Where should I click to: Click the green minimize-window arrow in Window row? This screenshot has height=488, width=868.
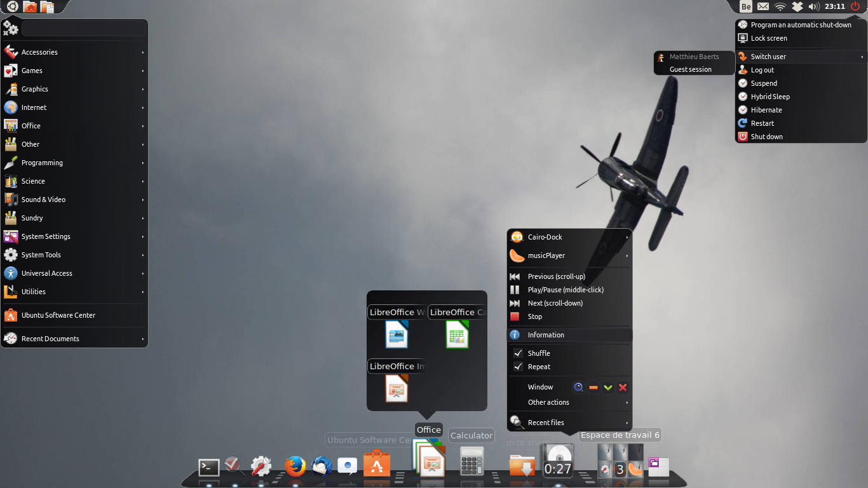(608, 387)
